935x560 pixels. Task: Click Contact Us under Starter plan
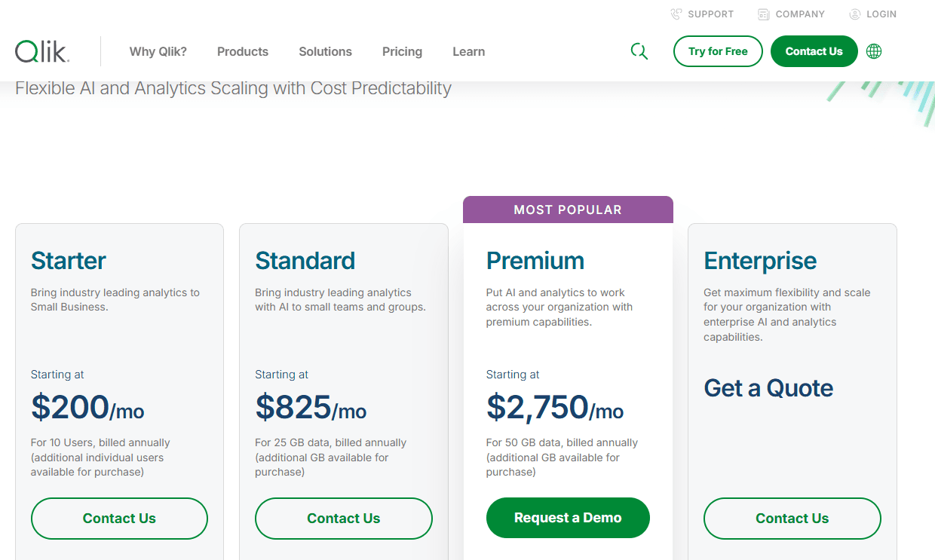[119, 518]
